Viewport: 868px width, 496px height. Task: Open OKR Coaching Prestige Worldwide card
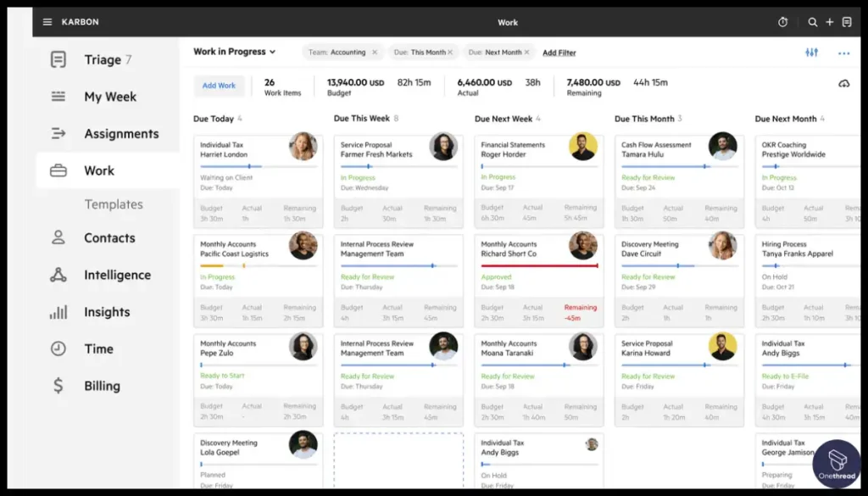coord(808,181)
